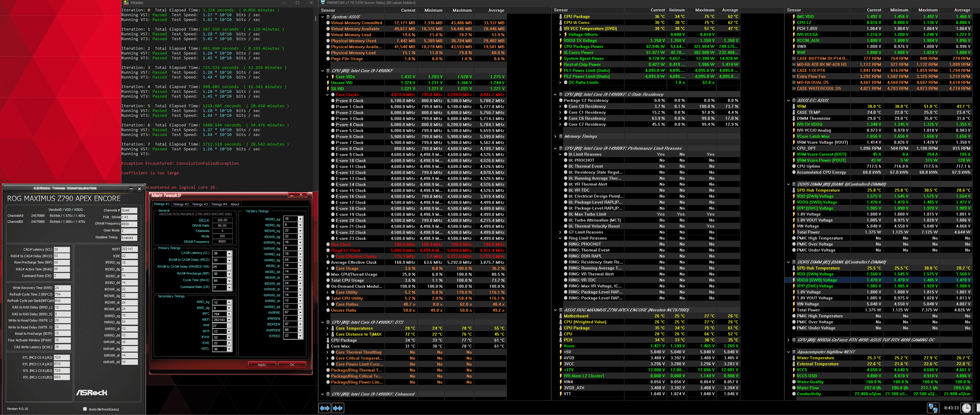Click the VRM Vcore Current bolt icon
980x415 pixels.
pyautogui.click(x=794, y=154)
